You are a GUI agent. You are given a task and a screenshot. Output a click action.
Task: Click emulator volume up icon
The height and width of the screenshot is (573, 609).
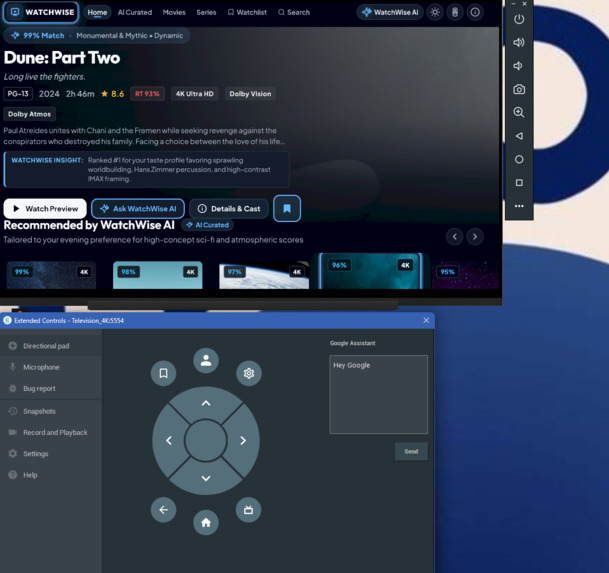519,42
